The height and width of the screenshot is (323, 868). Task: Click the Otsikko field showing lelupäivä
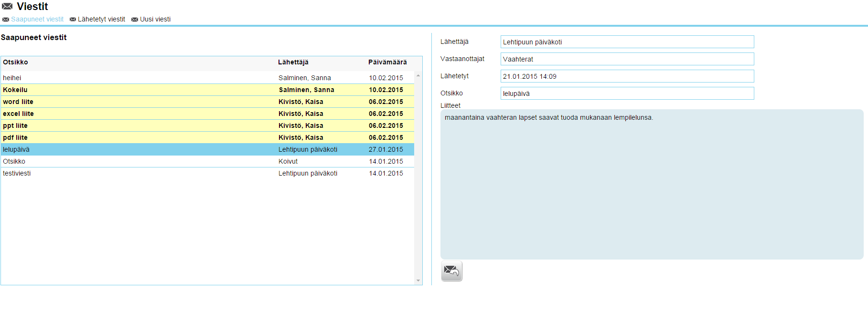[x=627, y=94]
